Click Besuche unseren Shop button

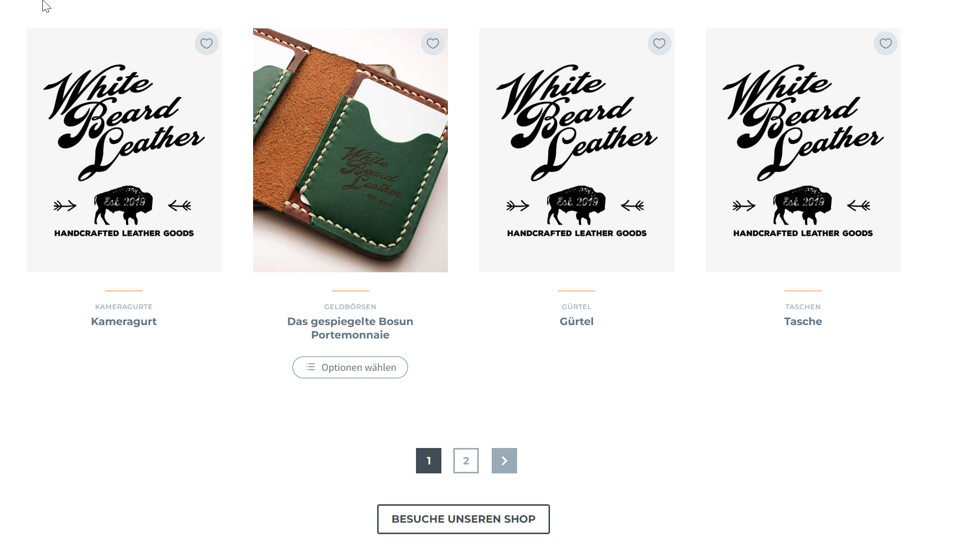tap(463, 519)
